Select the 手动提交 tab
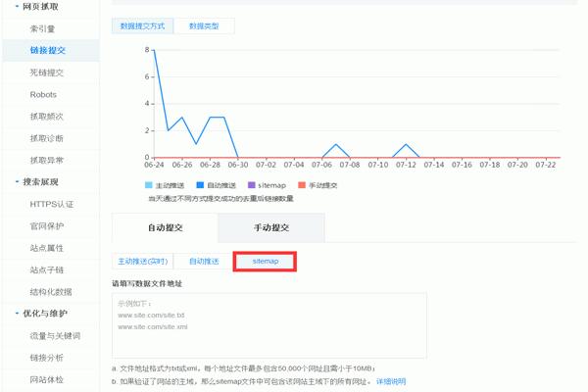 click(271, 227)
